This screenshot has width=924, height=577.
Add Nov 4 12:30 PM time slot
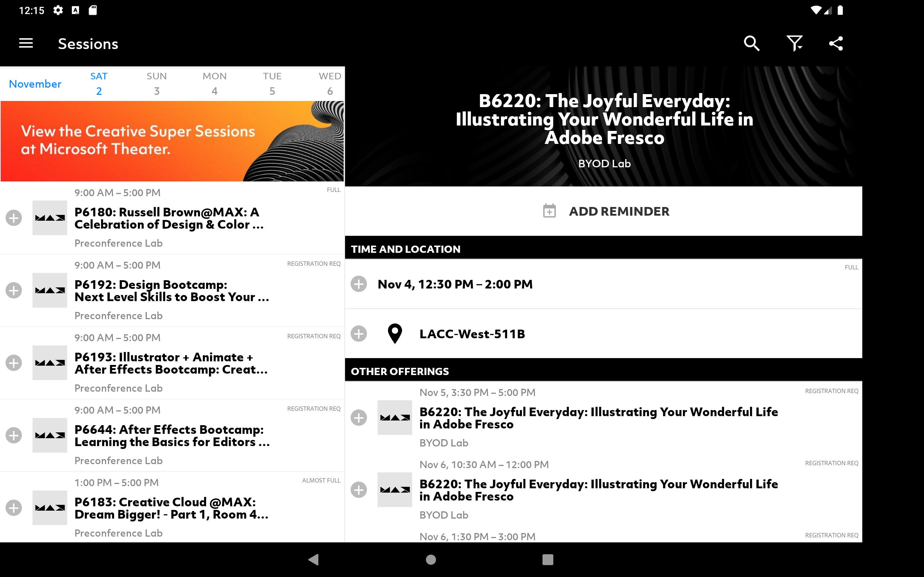(358, 284)
